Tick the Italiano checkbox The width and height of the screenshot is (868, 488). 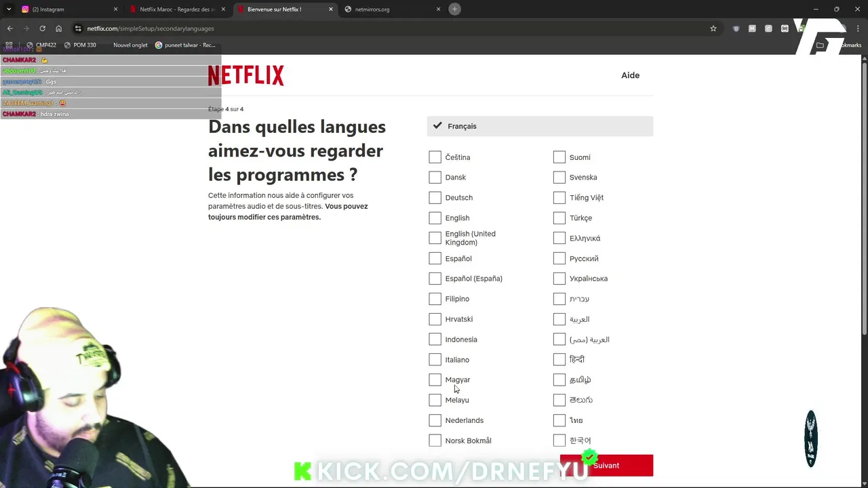tap(435, 359)
